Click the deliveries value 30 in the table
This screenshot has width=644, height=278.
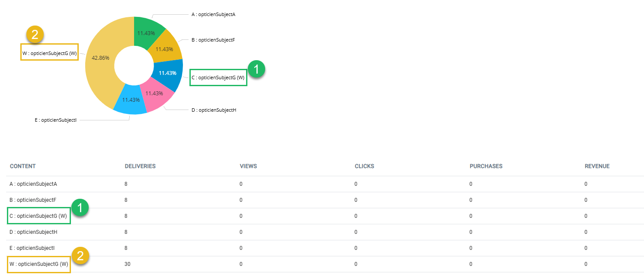click(128, 264)
